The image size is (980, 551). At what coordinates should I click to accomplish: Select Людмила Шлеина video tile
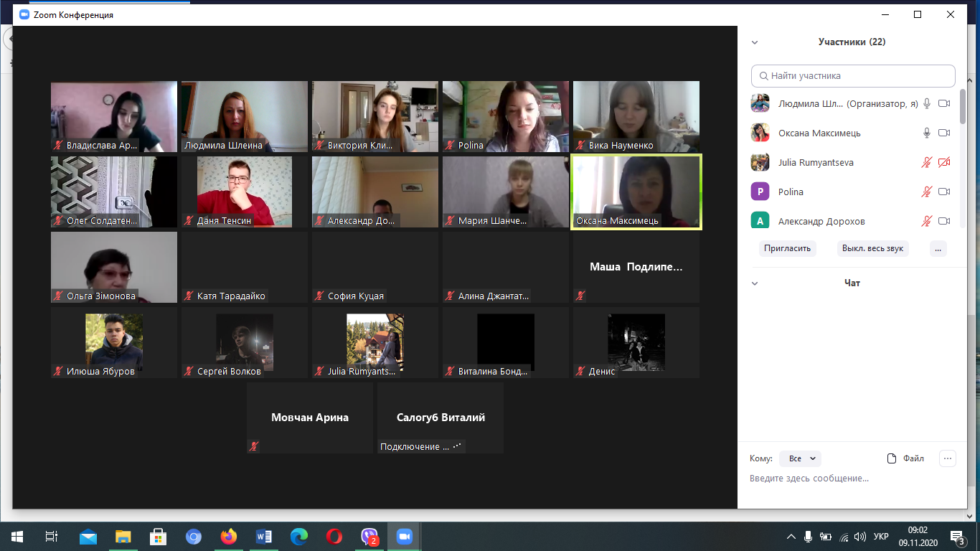(x=245, y=117)
